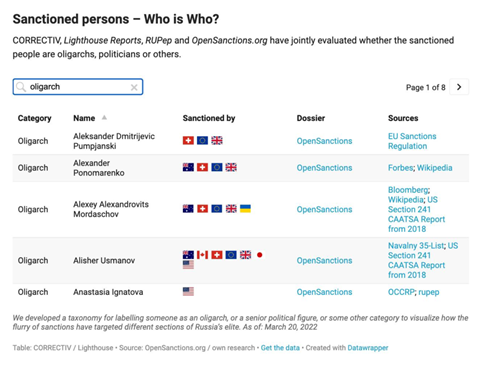The width and height of the screenshot is (494, 368).
Task: Click Canada flag in Usmanov row
Action: [x=202, y=255]
